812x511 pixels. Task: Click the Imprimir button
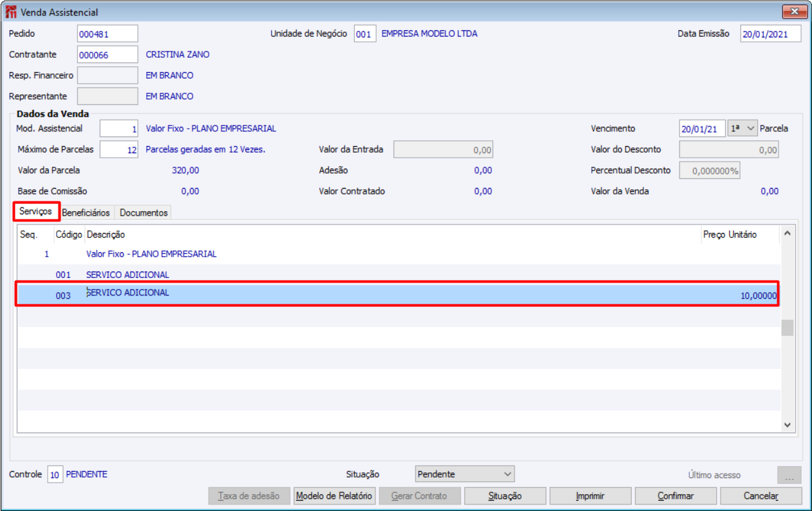(590, 496)
